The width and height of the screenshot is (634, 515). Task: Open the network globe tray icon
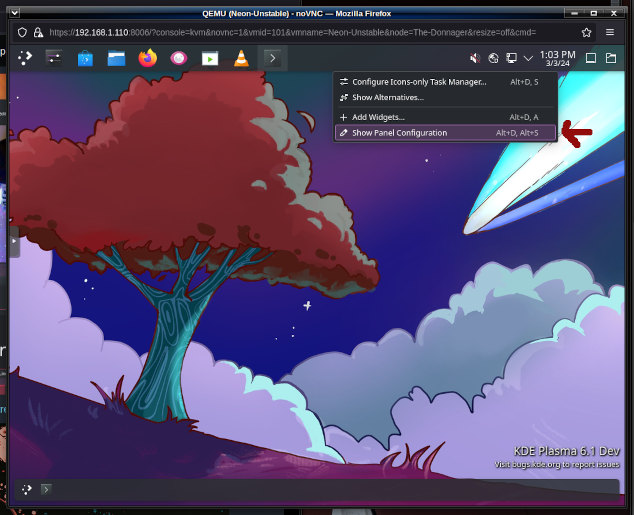(x=493, y=58)
